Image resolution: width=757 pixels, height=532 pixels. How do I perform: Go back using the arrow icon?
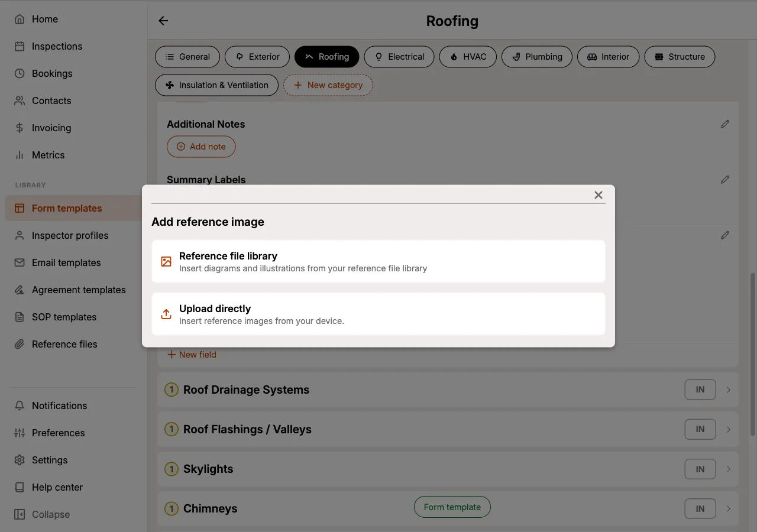point(163,21)
